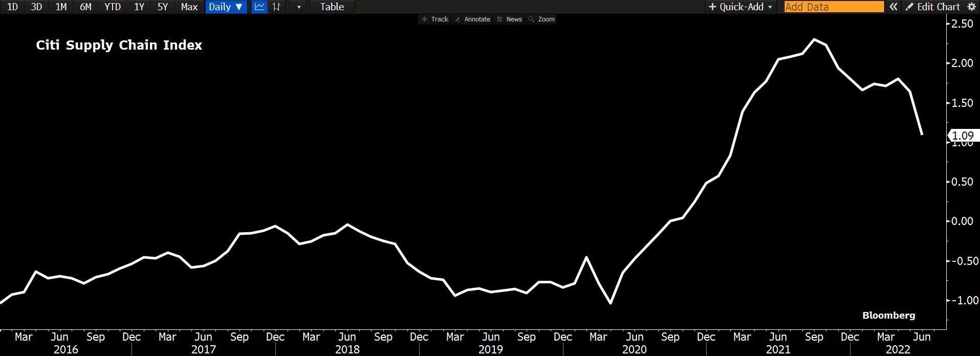
Task: Click the Add Data input field
Action: coord(834,7)
